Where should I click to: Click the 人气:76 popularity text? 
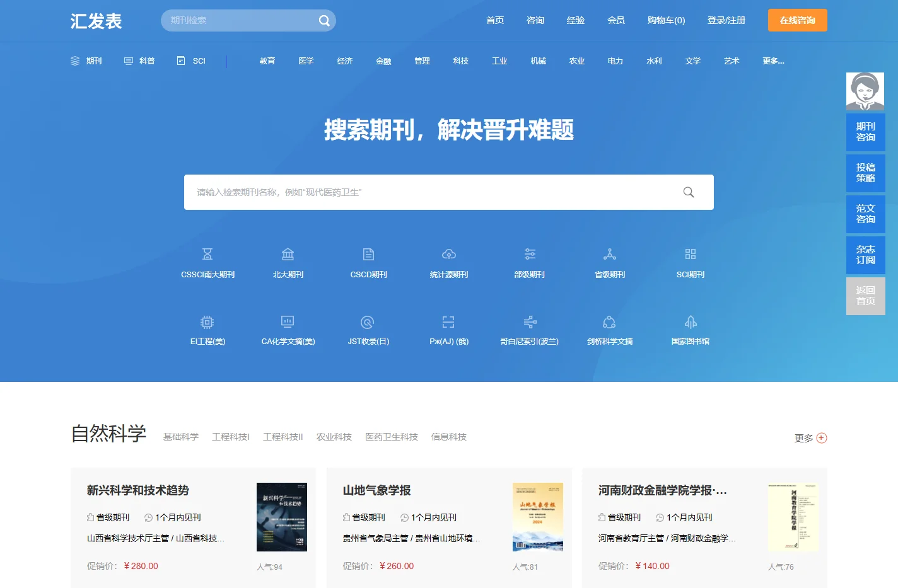point(781,567)
